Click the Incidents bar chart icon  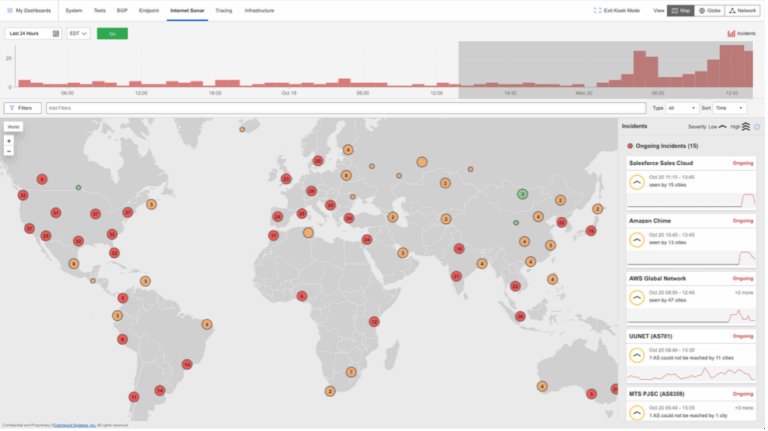(731, 33)
